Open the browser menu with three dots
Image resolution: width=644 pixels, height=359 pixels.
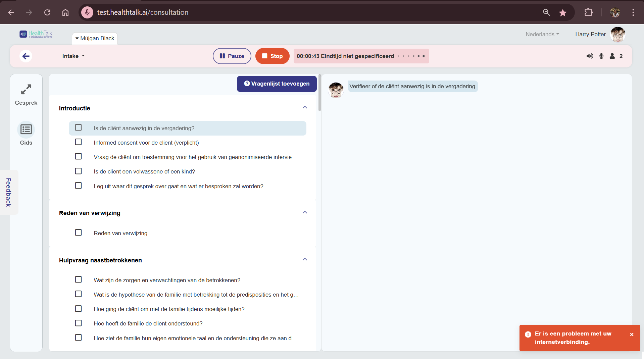[x=633, y=12]
